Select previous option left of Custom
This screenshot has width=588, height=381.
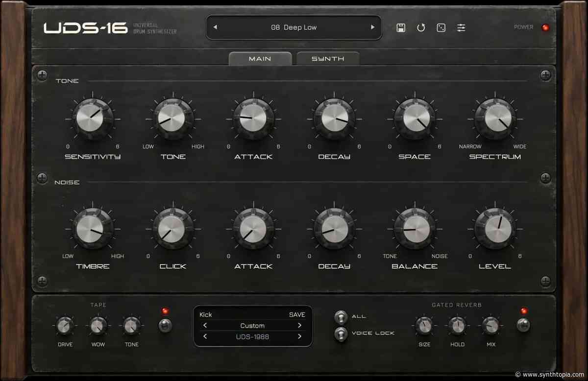click(205, 326)
